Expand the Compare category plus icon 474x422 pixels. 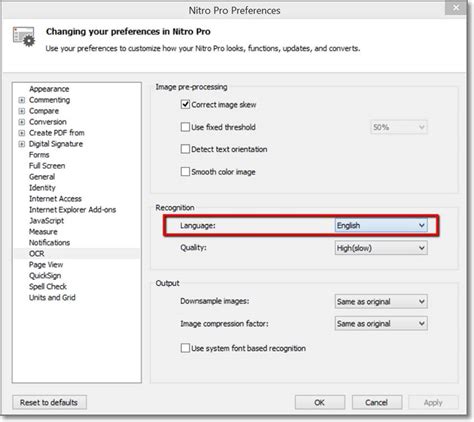click(22, 111)
